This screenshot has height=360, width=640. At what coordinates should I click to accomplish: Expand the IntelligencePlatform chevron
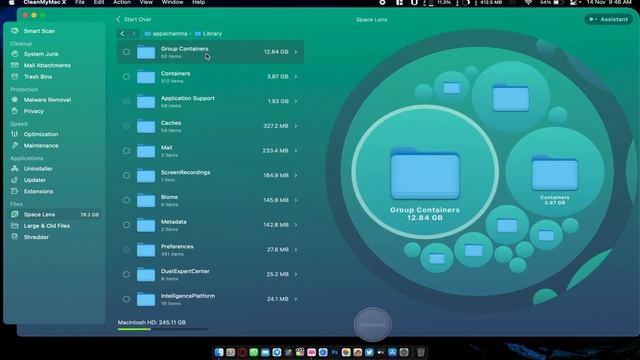pyautogui.click(x=296, y=299)
